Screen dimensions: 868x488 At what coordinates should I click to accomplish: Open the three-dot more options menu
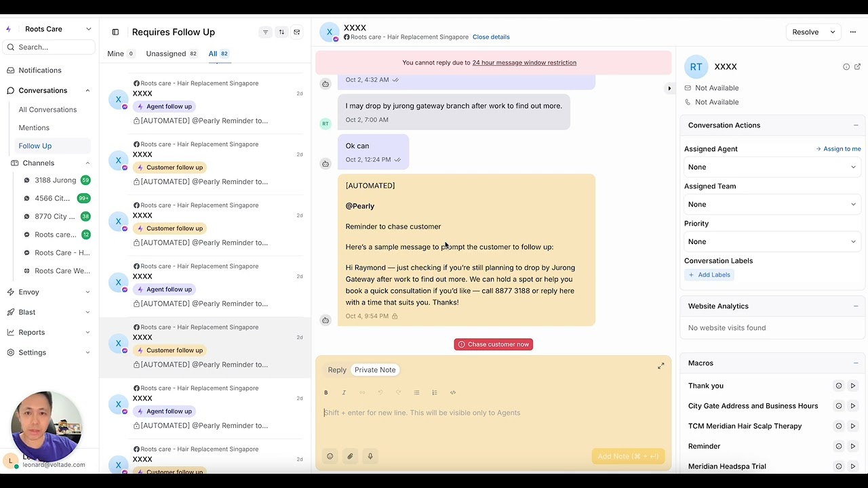853,32
